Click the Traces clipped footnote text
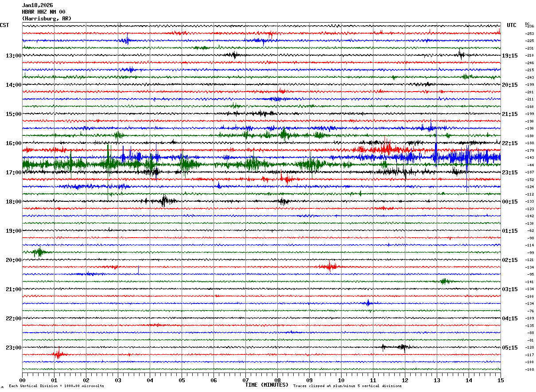The height and width of the screenshot is (392, 536). click(x=347, y=386)
